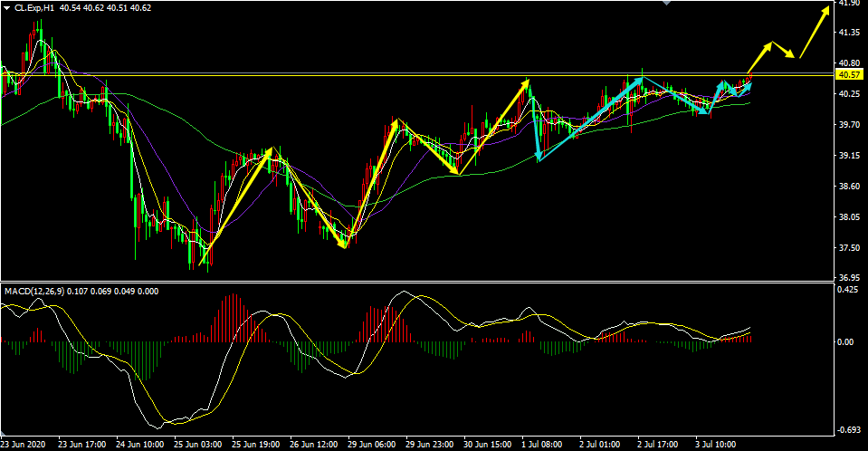Select the yellow 40.57 current price tag

pyautogui.click(x=849, y=75)
